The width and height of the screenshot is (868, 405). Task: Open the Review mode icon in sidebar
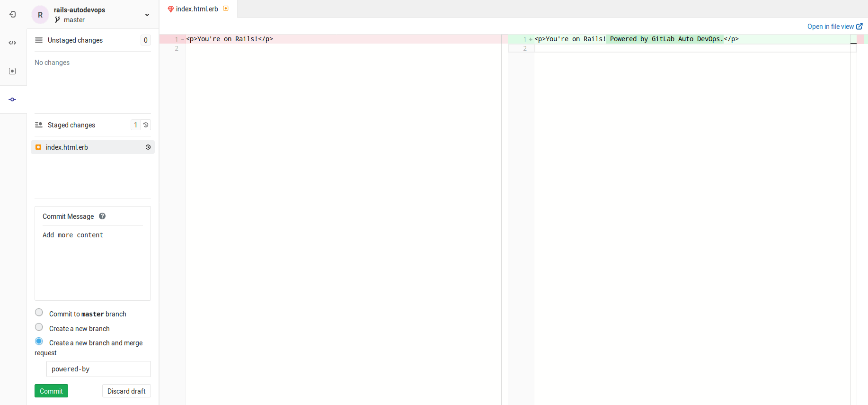13,71
